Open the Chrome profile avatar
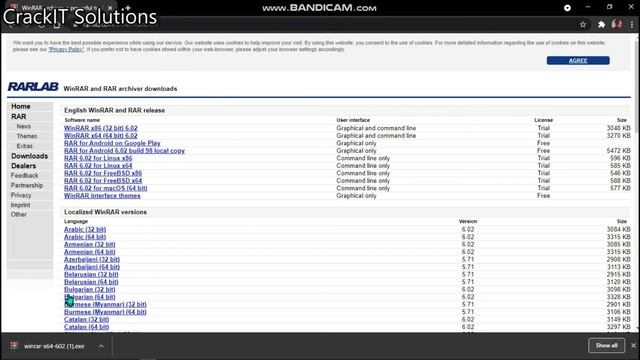The height and width of the screenshot is (360, 640). click(x=617, y=24)
